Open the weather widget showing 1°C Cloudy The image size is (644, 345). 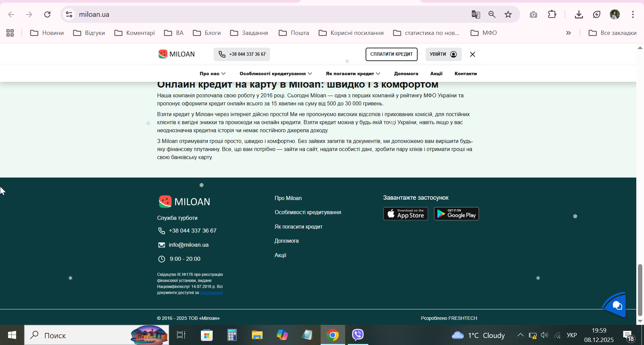click(478, 335)
